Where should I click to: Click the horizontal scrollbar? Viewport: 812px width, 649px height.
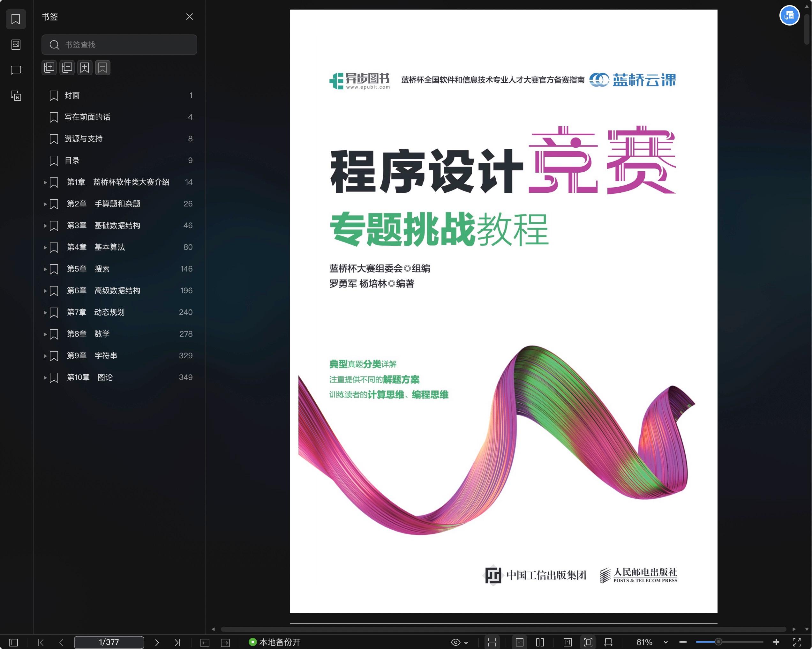tap(503, 629)
